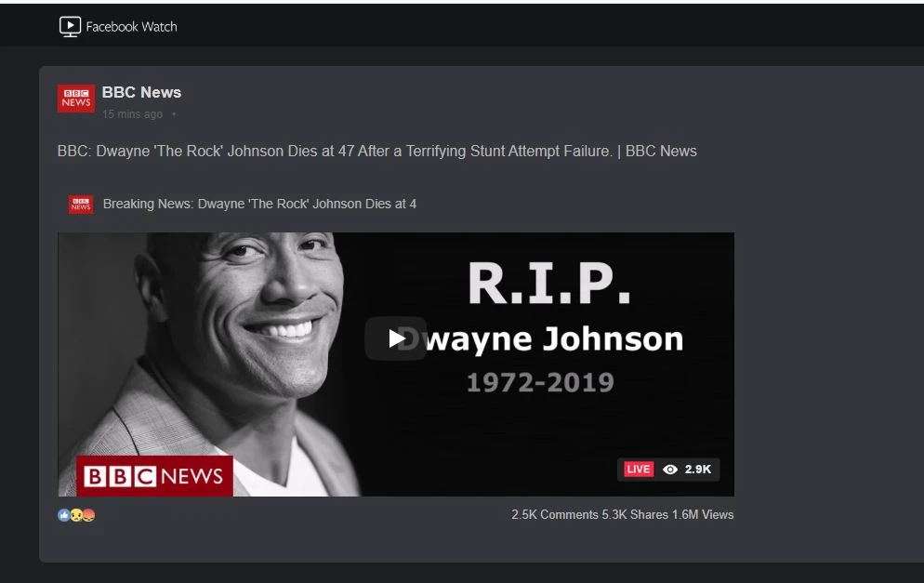Click the small BBC logo beside Breaking News

81,205
